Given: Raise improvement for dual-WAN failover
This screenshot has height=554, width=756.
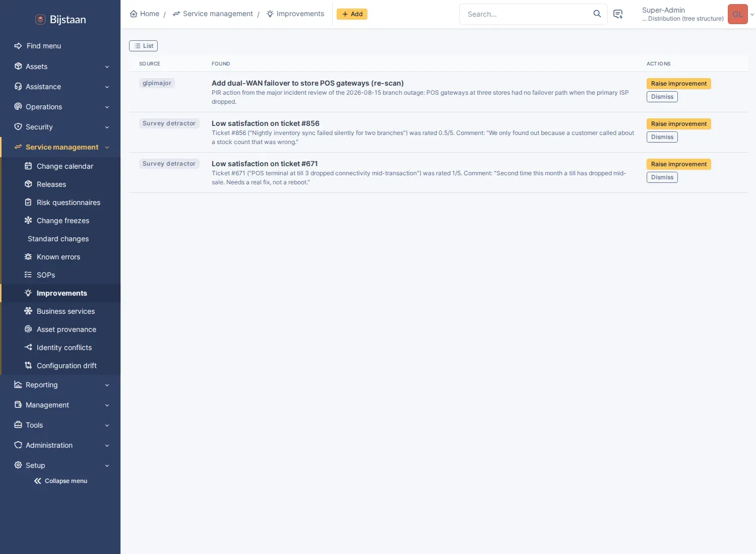Looking at the screenshot, I should point(678,84).
